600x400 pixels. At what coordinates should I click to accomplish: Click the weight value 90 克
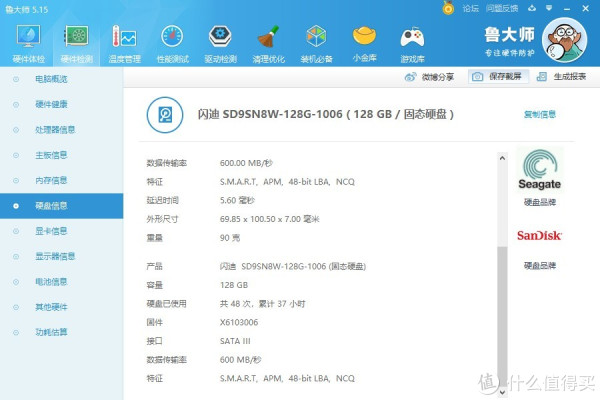point(230,238)
